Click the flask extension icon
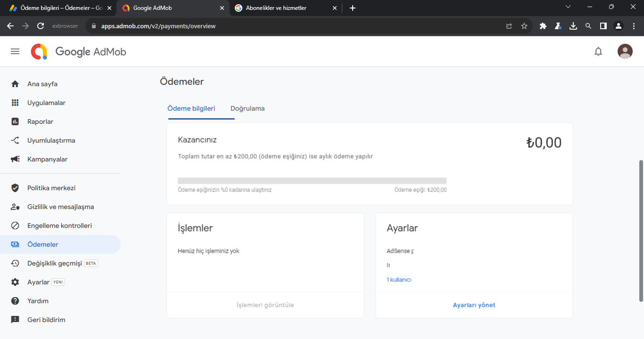This screenshot has width=644, height=339. pos(558,26)
